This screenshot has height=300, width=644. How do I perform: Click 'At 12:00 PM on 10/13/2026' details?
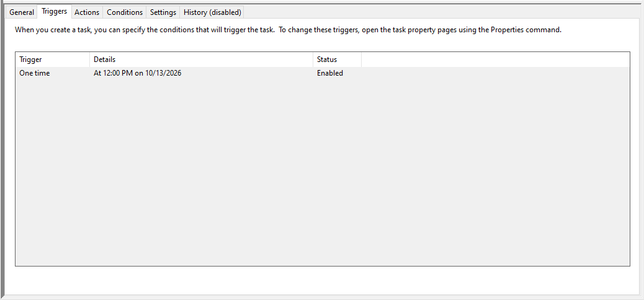pyautogui.click(x=138, y=74)
